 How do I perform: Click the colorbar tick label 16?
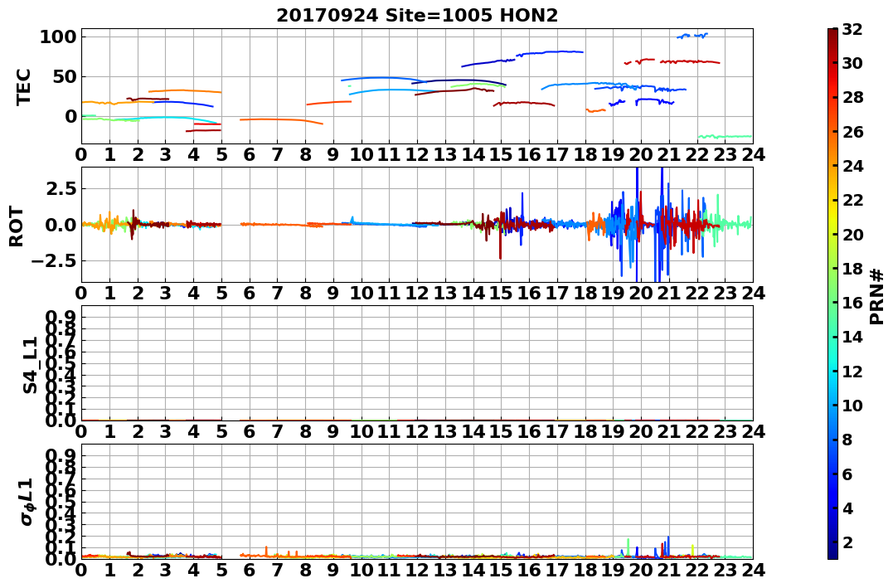[852, 303]
